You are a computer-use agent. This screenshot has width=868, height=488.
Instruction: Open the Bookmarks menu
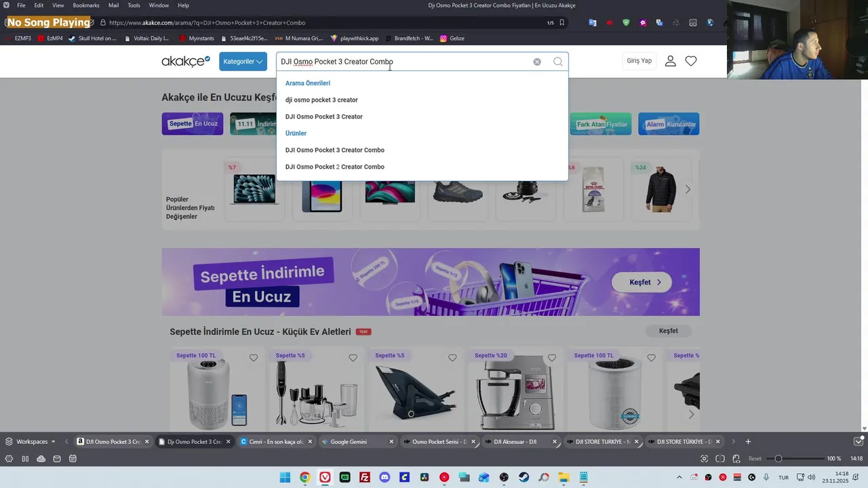click(86, 5)
